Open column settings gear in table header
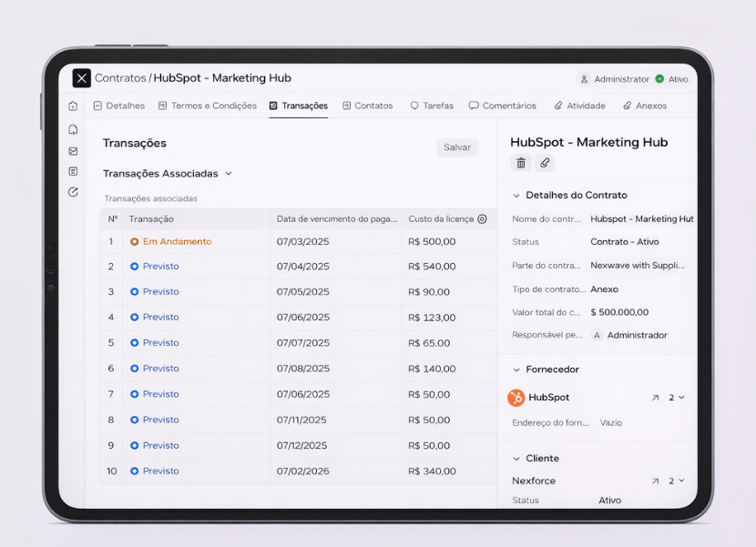Screen dimensions: 756x547 [482, 218]
